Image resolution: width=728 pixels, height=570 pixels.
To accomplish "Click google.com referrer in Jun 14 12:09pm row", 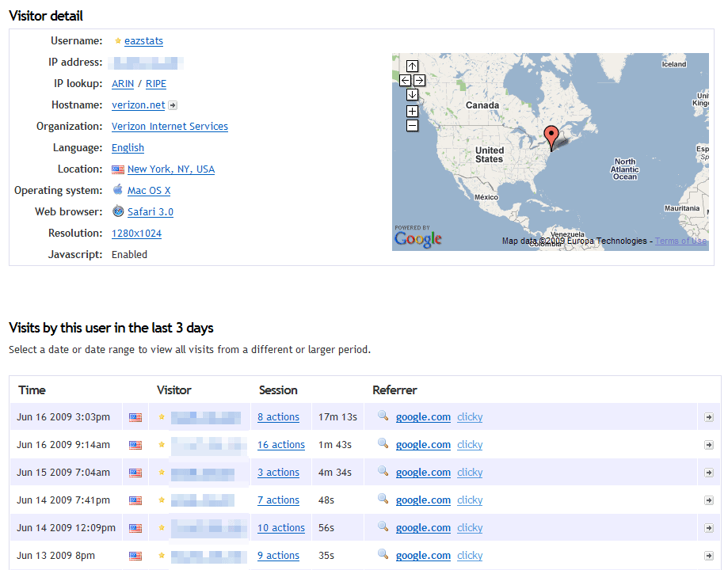I will [424, 528].
